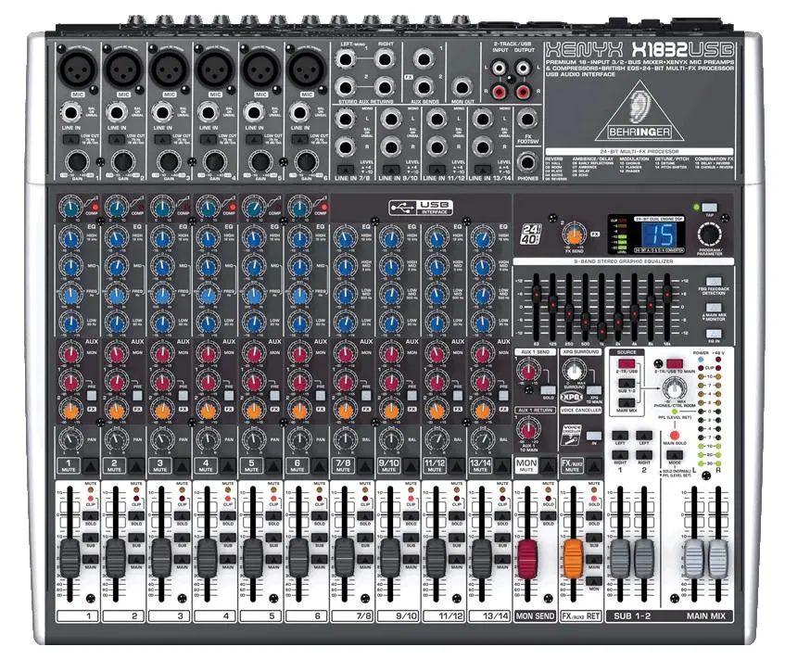Screen dimensions: 785x672
Task: Click the channel 1 AUX MON knob
Action: [x=71, y=354]
